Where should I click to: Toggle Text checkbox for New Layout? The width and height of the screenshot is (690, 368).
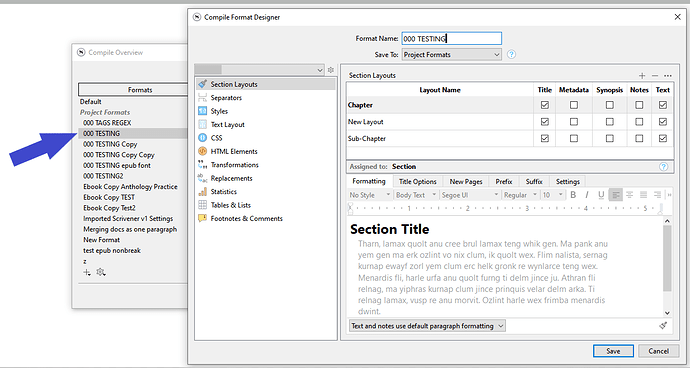point(663,122)
